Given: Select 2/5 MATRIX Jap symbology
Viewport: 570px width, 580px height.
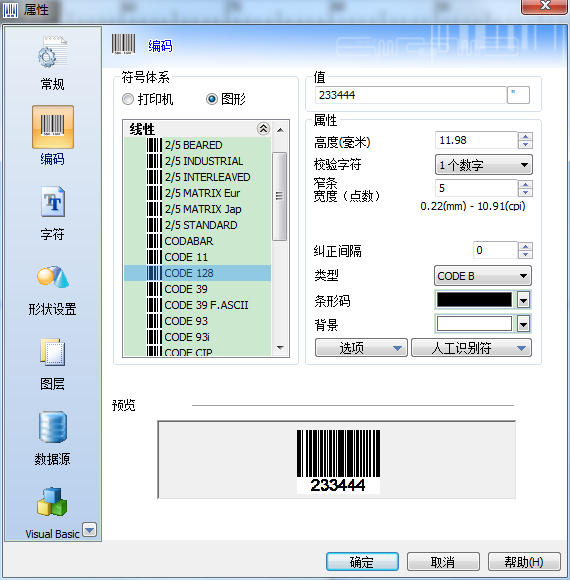Looking at the screenshot, I should pyautogui.click(x=198, y=209).
